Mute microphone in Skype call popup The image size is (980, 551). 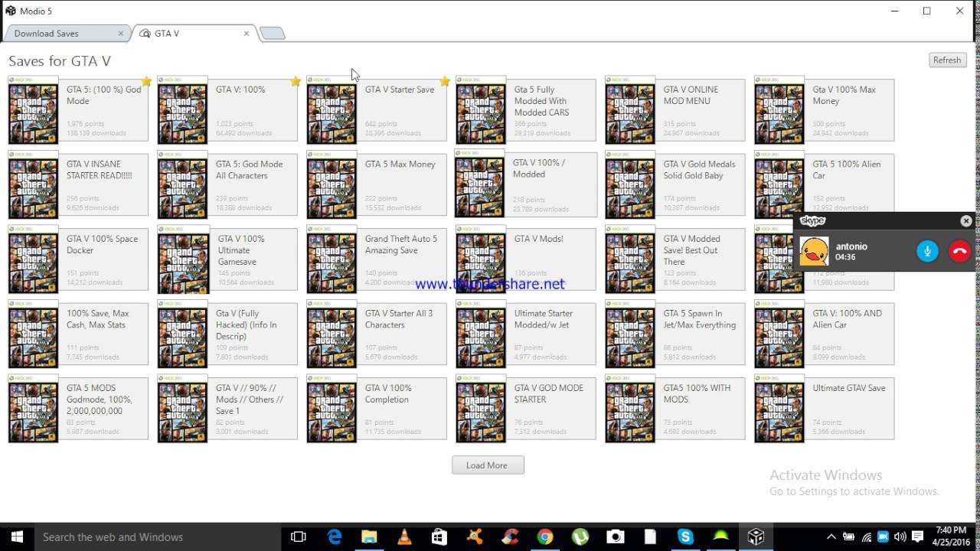click(927, 251)
